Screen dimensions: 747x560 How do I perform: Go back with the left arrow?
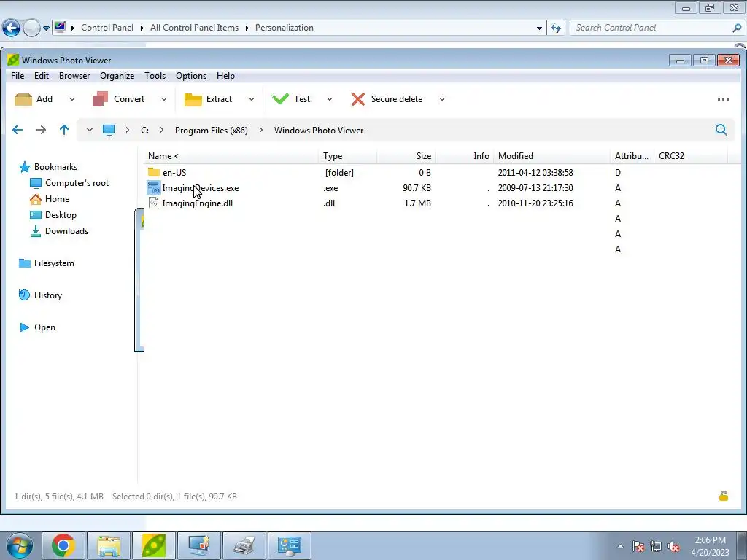(18, 130)
